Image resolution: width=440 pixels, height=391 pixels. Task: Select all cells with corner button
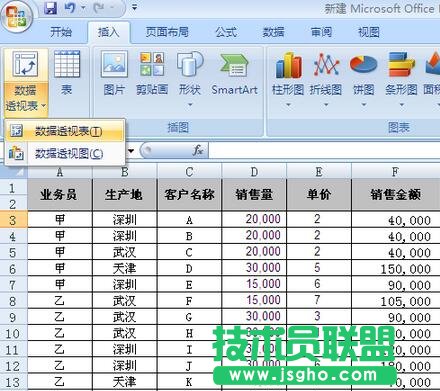pos(13,171)
